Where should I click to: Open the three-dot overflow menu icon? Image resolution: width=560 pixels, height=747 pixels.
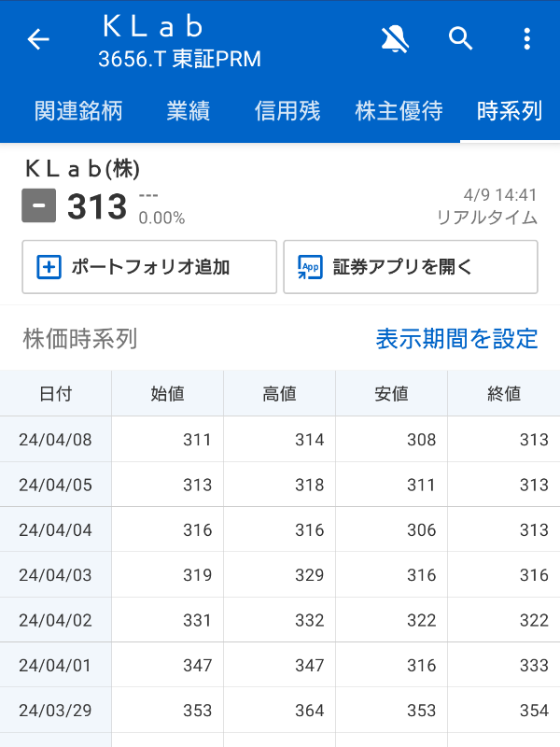click(x=525, y=40)
